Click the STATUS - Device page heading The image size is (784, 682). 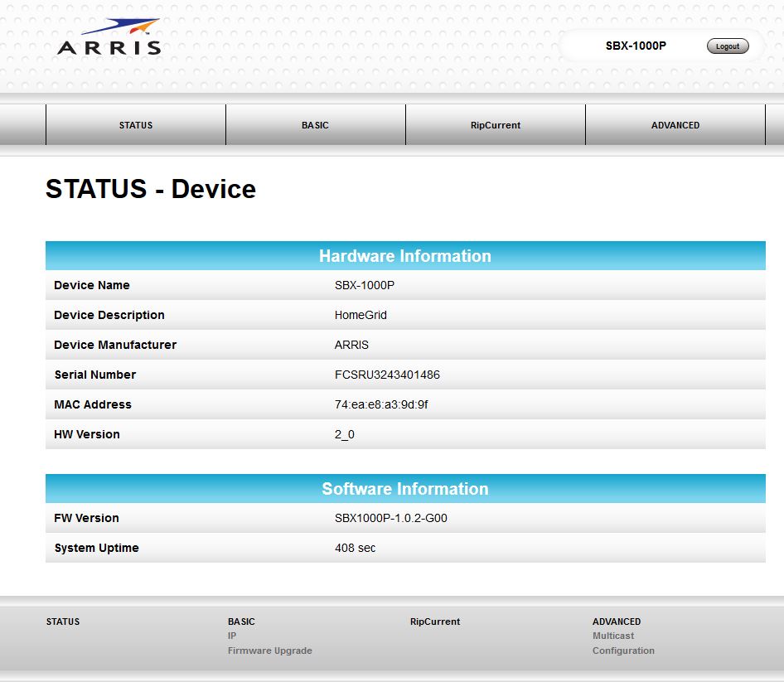tap(151, 189)
